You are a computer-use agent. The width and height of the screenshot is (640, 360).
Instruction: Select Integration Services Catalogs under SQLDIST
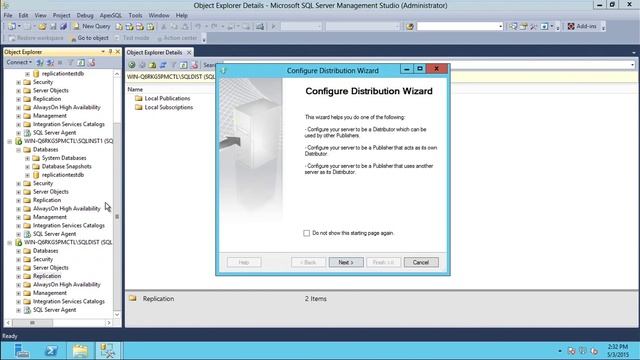pos(69,301)
